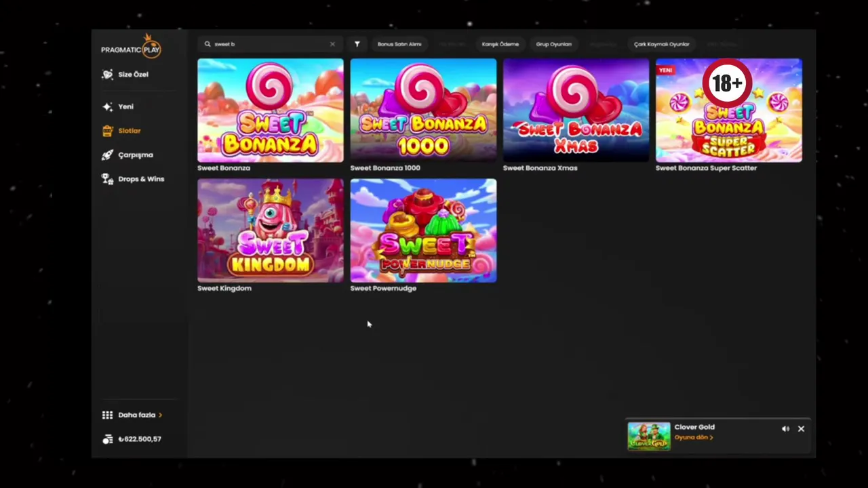Select the Çark Kaymalı Oyunlar filter
Image resolution: width=868 pixels, height=488 pixels.
[x=662, y=44]
